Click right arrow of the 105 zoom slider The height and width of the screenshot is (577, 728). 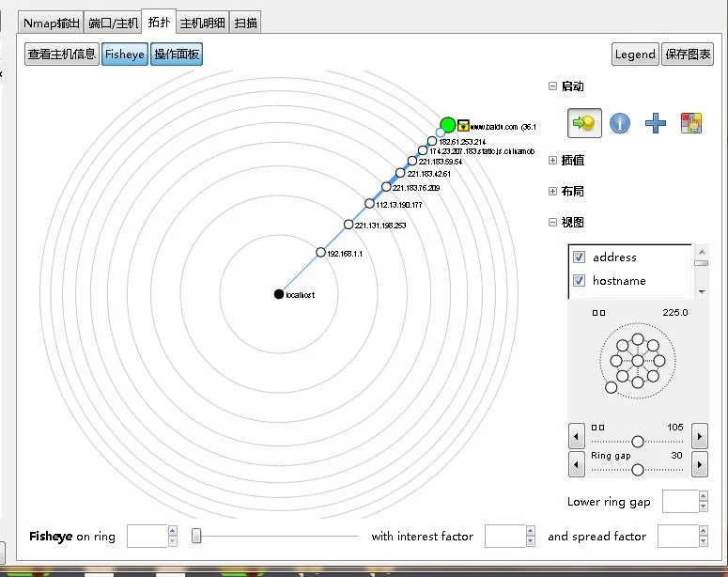(x=700, y=436)
